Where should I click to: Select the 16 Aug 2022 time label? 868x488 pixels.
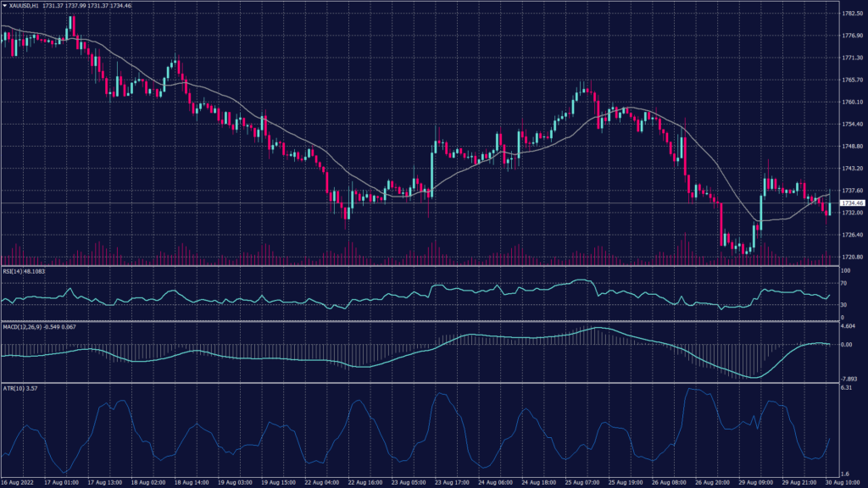click(19, 481)
